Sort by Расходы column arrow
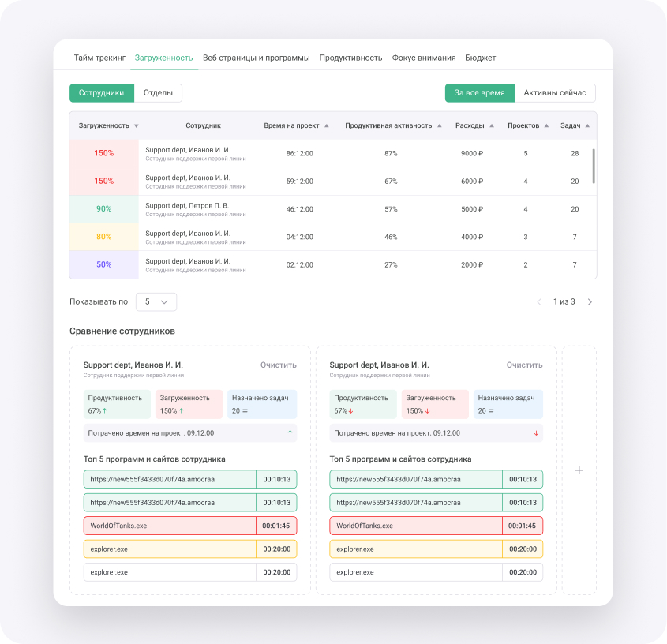667x644 pixels. coord(492,126)
